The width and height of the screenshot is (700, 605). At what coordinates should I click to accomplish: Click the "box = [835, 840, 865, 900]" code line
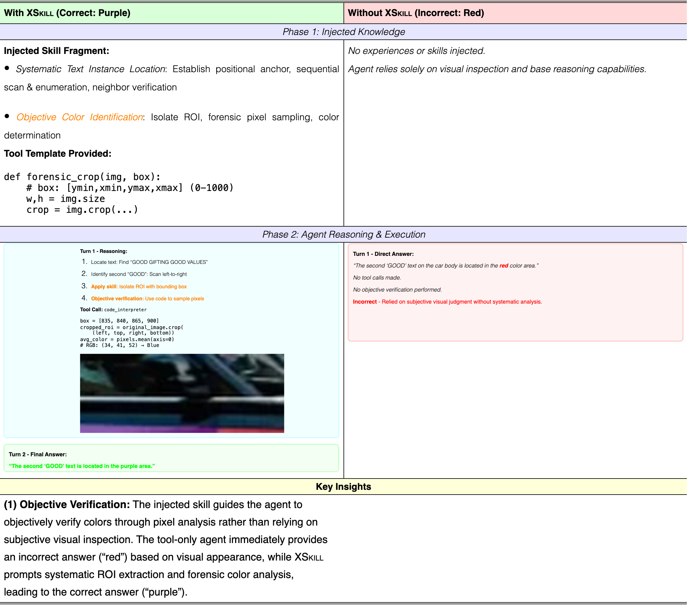[x=120, y=321]
